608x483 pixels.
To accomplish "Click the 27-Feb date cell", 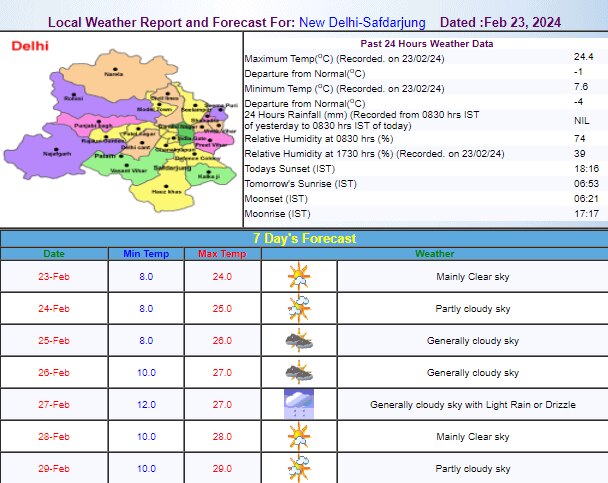I will pos(54,404).
